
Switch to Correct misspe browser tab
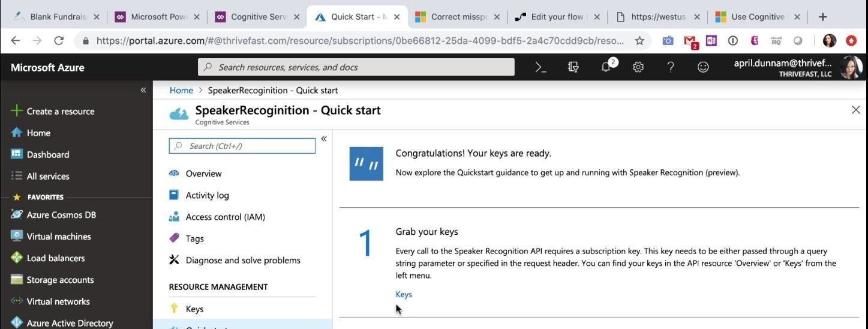click(x=458, y=17)
